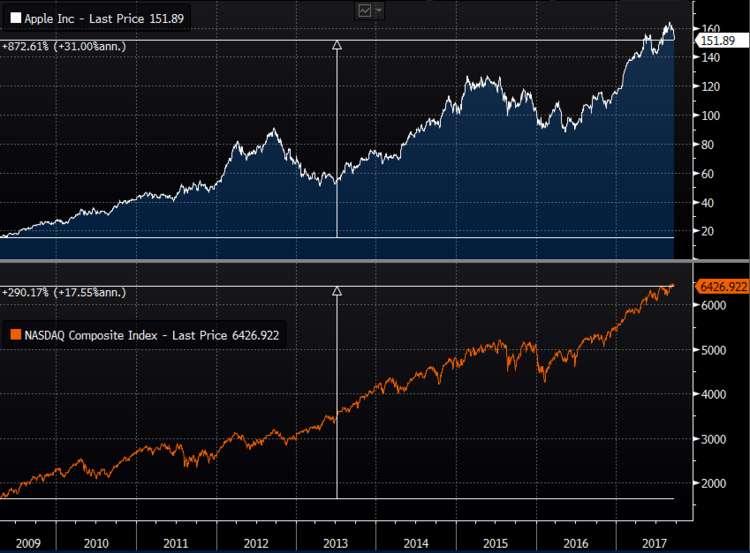Click the 2009 year label on the axis

(x=28, y=543)
